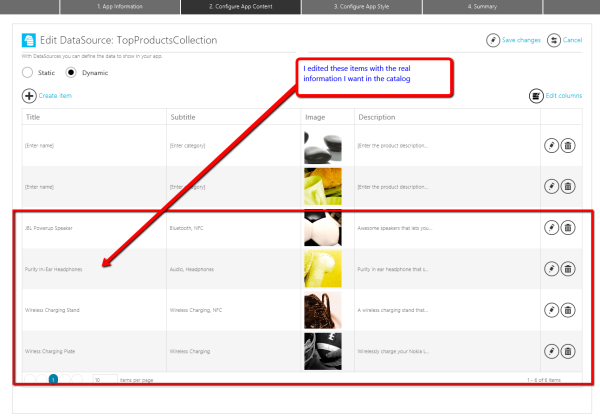Delete the Wireless Charging Plate item
The width and height of the screenshot is (600, 419).
tap(567, 350)
